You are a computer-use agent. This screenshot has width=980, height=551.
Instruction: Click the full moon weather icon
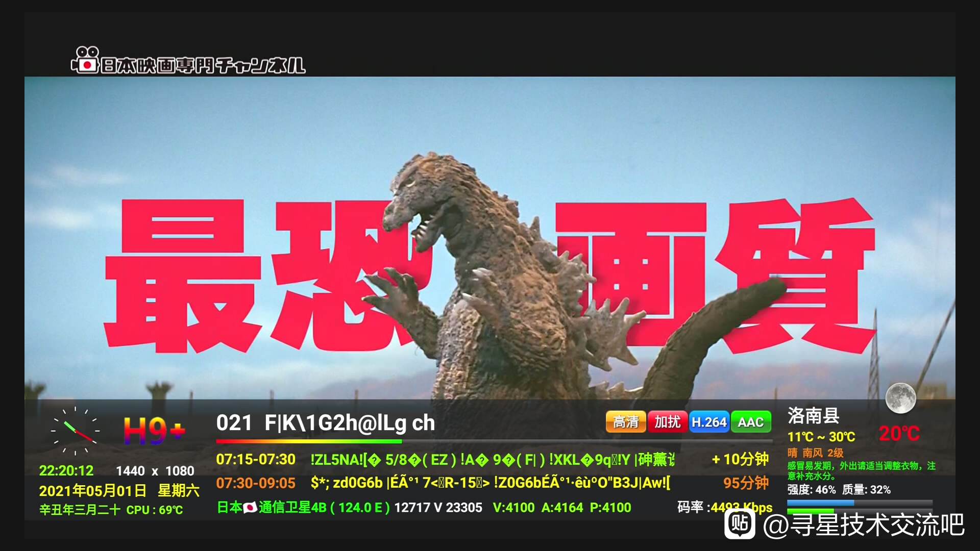coord(900,398)
